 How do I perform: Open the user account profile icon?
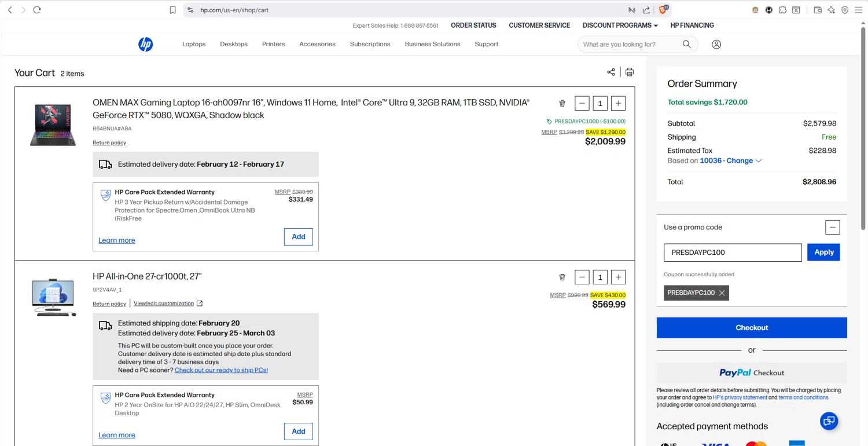716,44
